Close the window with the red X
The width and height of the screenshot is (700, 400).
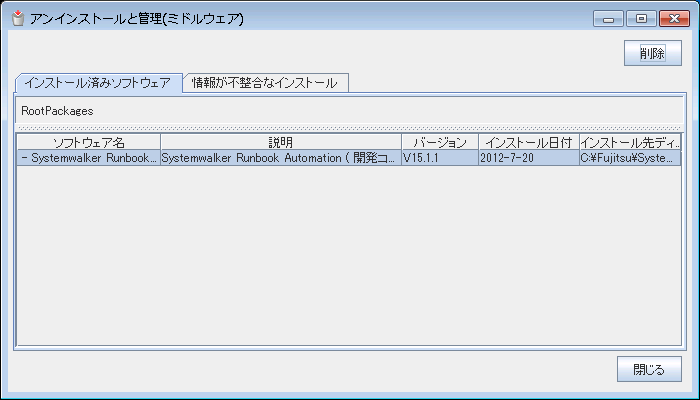point(675,19)
